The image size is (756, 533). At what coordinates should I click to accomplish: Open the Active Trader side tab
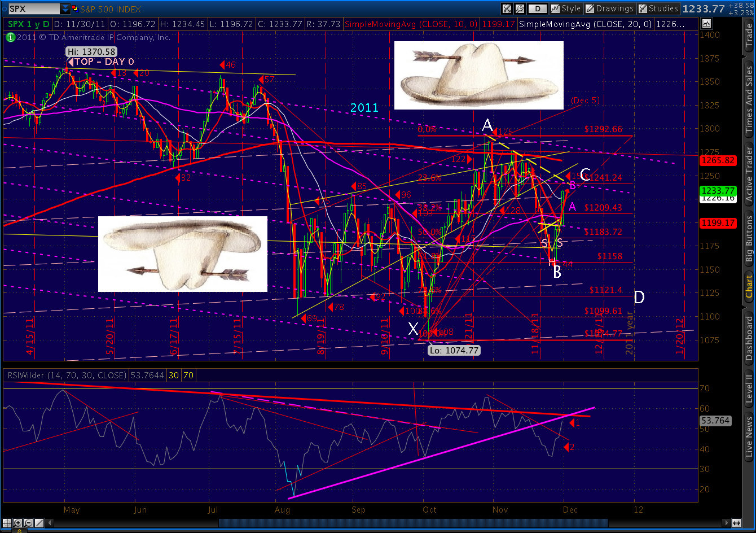(749, 174)
